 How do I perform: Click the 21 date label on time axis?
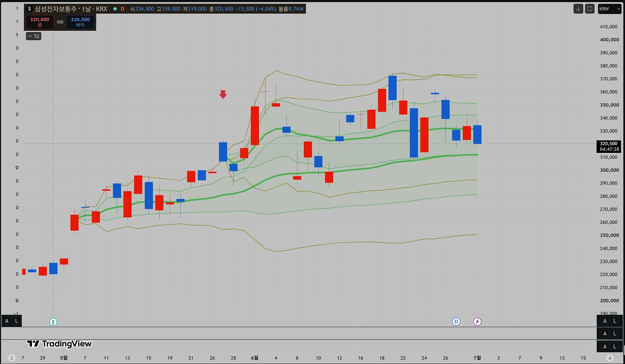tap(191, 358)
